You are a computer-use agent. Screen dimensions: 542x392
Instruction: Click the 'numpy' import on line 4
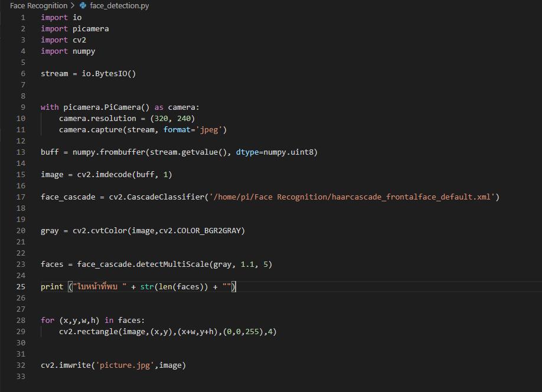click(x=84, y=51)
